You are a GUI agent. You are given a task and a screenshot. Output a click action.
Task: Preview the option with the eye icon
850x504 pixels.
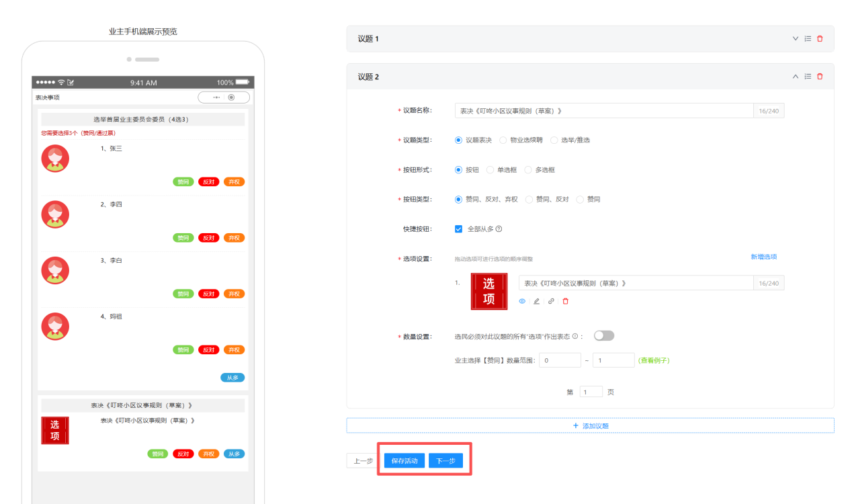click(x=522, y=301)
